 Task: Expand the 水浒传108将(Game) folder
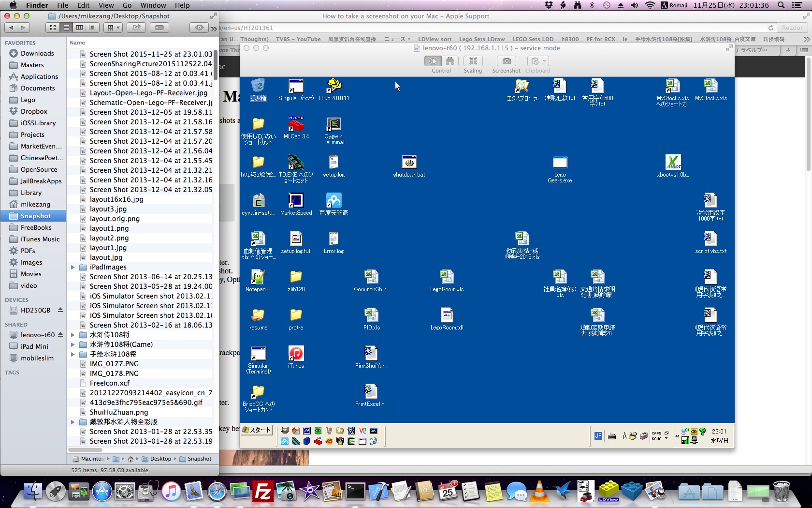[x=72, y=344]
